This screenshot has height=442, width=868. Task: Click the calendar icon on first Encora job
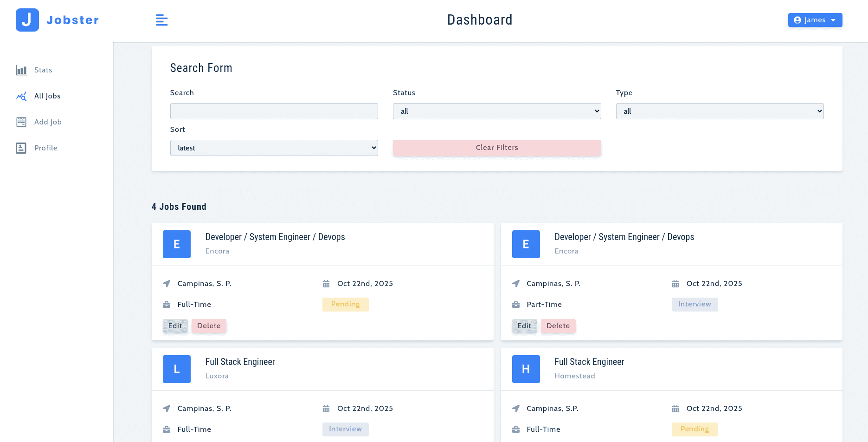tap(326, 284)
